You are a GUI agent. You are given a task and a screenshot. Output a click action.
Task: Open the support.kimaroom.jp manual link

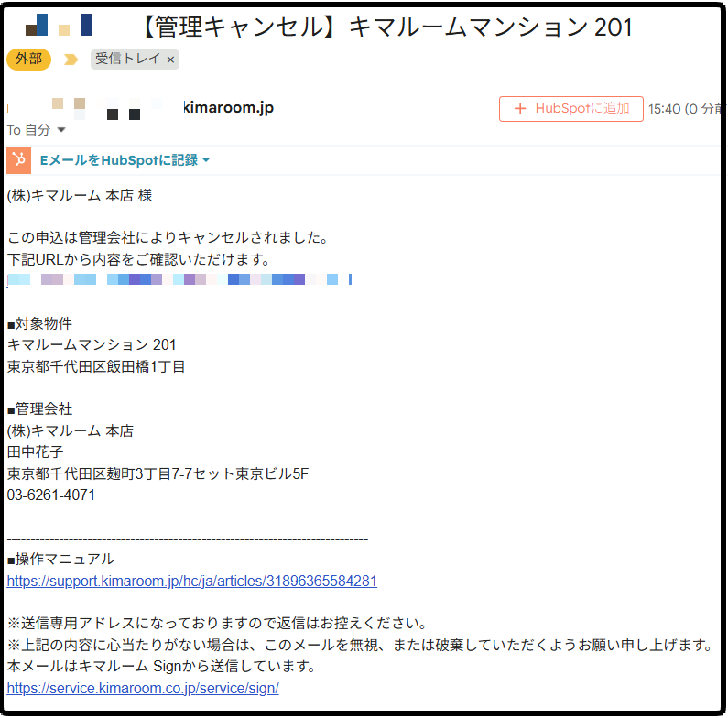(191, 581)
